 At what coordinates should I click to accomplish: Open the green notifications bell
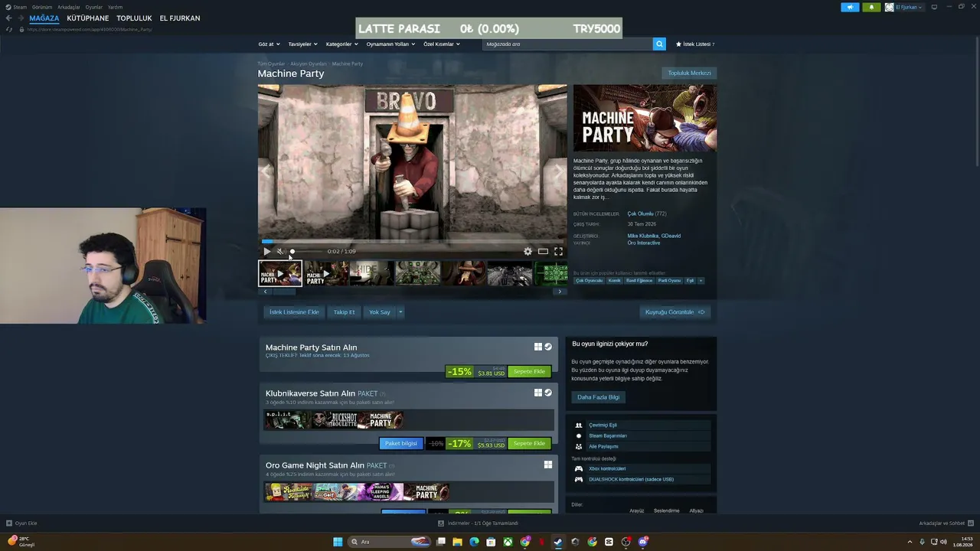tap(871, 7)
